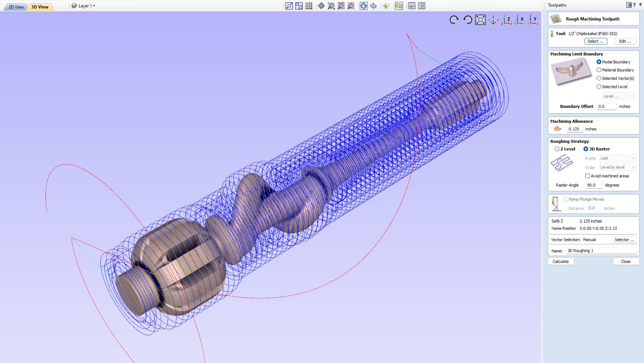Screen dimensions: 644x363
Task: Rotate view counter-clockwise with the arrow icon
Action: coord(467,20)
